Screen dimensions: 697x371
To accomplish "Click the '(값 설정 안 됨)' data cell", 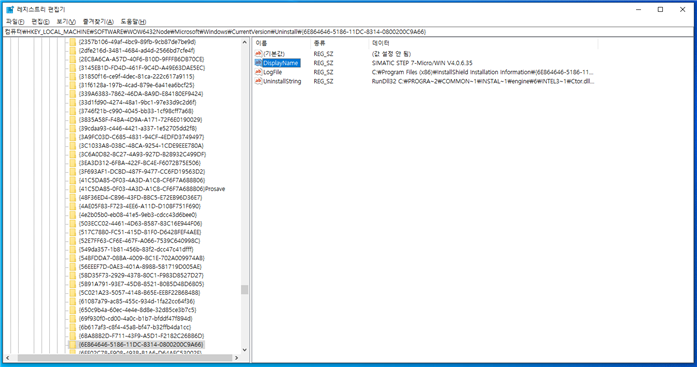I will 391,54.
